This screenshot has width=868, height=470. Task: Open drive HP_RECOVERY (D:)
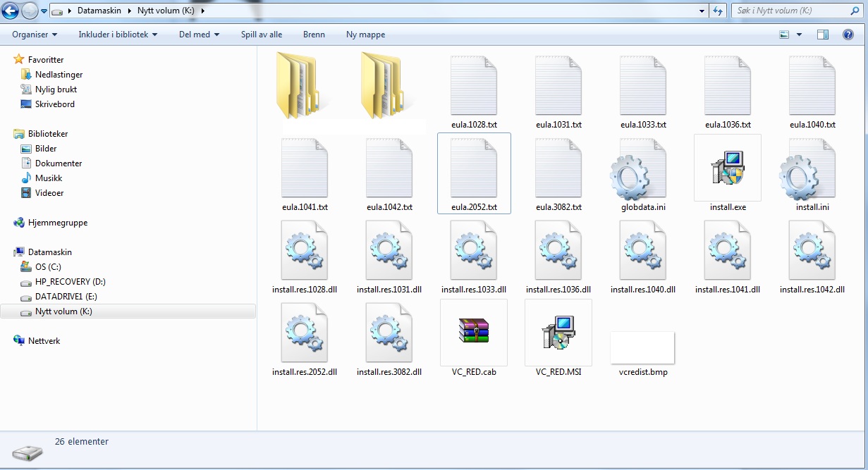click(71, 282)
